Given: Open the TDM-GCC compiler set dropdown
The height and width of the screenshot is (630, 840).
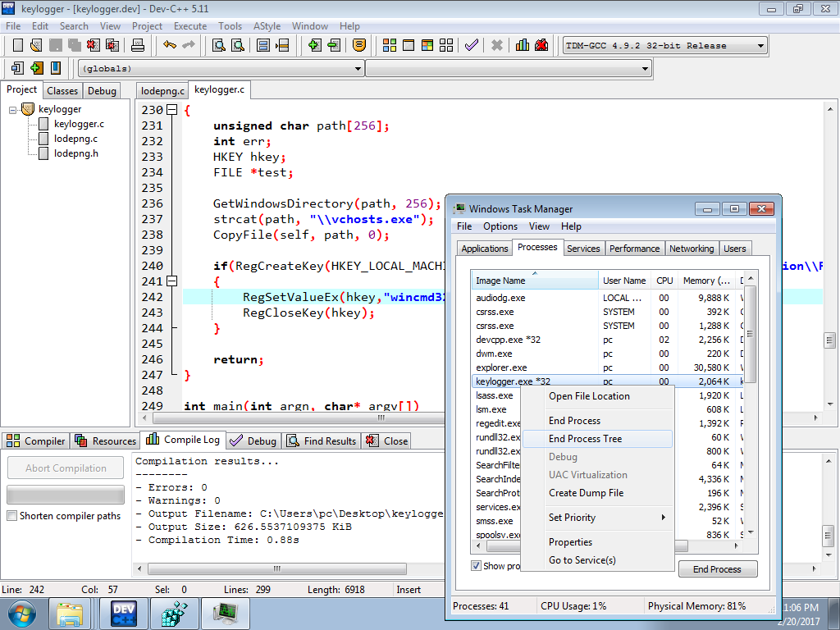Looking at the screenshot, I should click(x=760, y=46).
